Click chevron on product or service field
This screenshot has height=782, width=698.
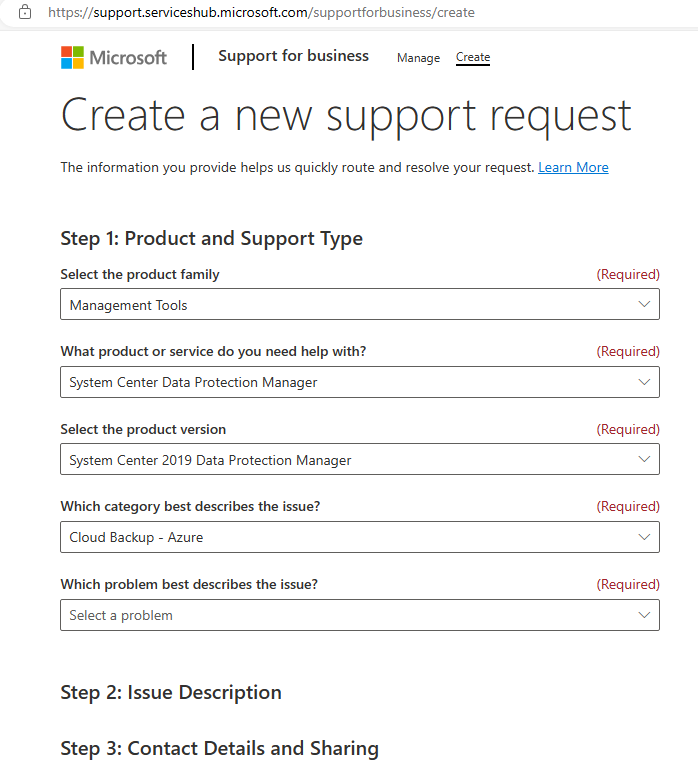click(644, 382)
